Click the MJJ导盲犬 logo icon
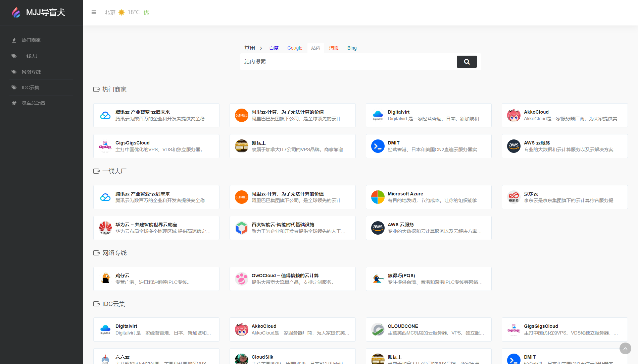Viewport: 638px width, 364px height. pos(16,12)
